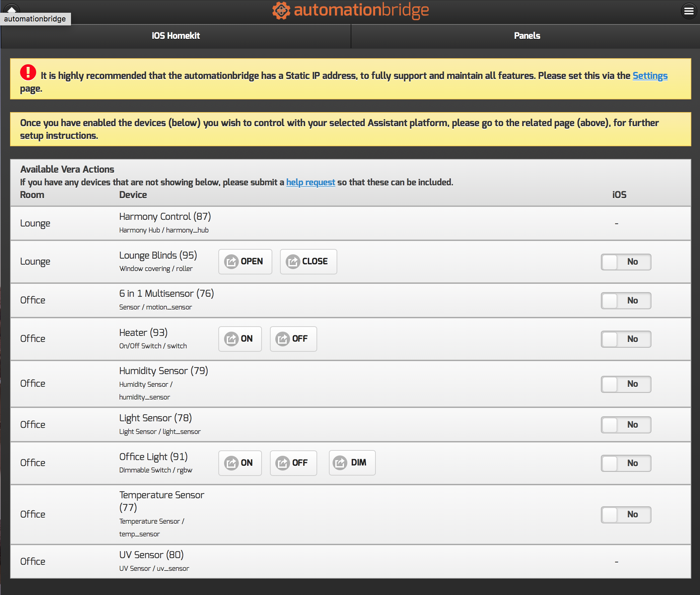Image resolution: width=700 pixels, height=595 pixels.
Task: Click the help request link
Action: [310, 182]
